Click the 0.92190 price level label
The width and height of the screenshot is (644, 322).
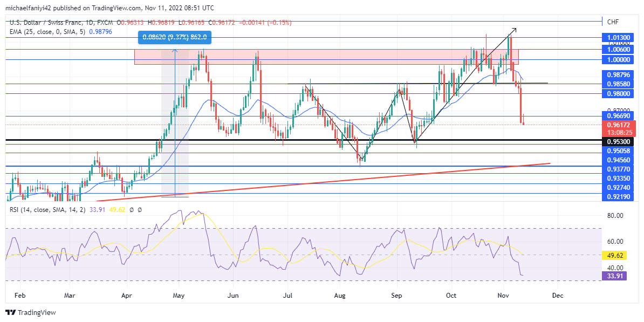[618, 197]
